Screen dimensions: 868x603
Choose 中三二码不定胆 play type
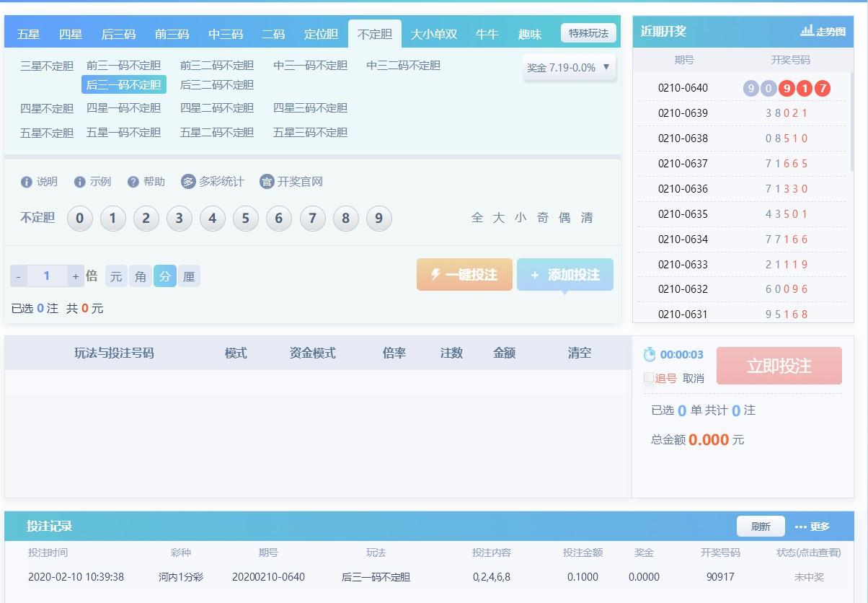(404, 66)
